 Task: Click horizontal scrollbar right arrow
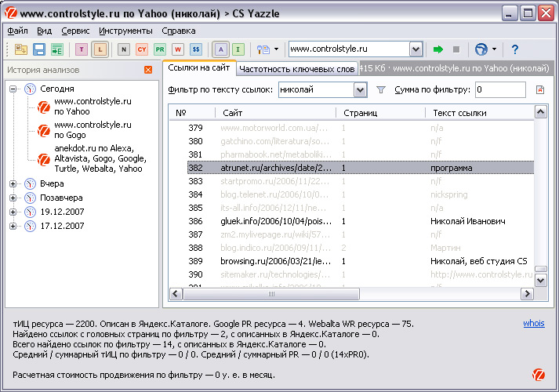pos(527,294)
